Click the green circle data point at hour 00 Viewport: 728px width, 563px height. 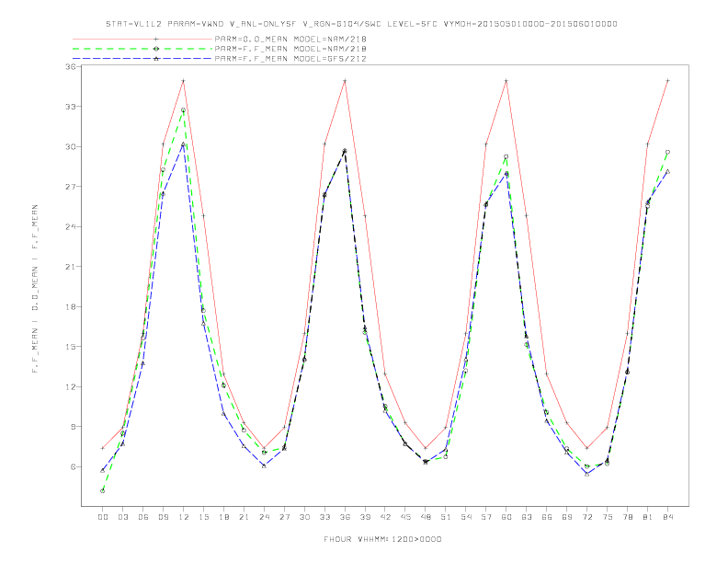[x=103, y=491]
